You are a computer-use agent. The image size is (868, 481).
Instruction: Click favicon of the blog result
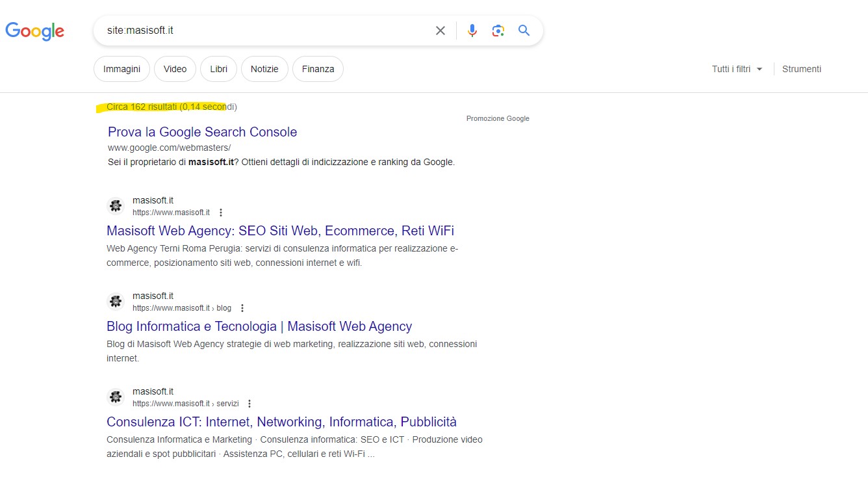(x=116, y=302)
